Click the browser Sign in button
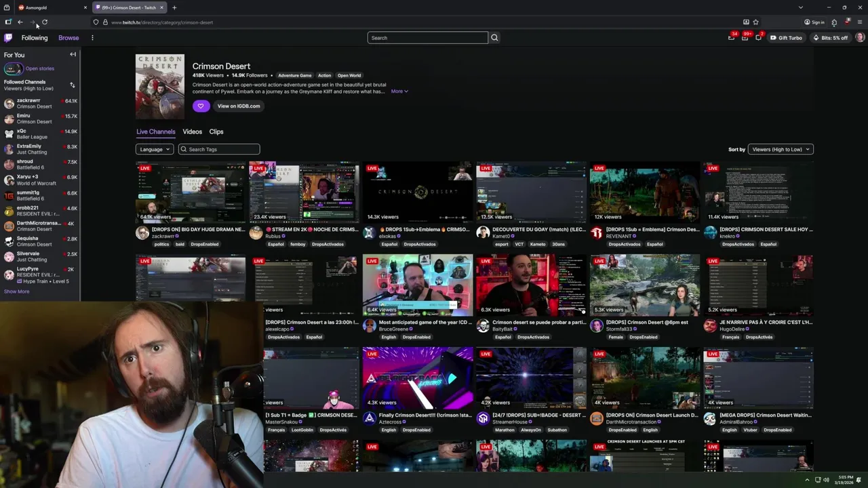 (x=814, y=22)
